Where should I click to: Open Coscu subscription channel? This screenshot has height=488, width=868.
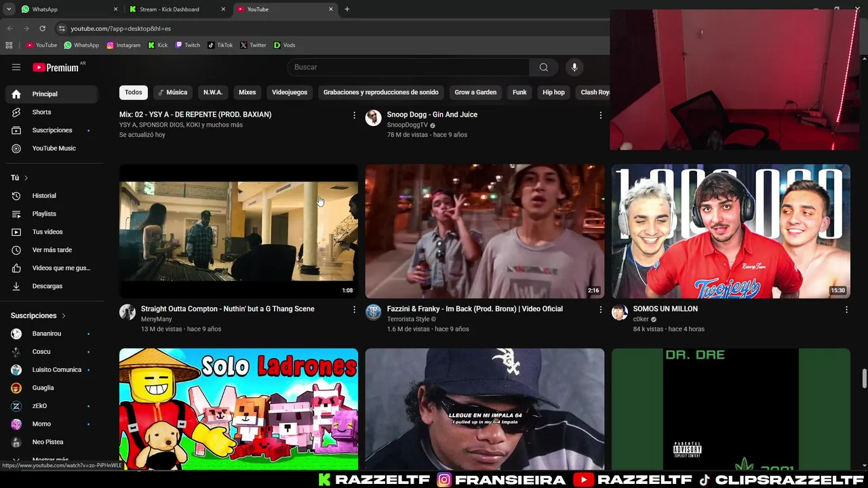(52, 352)
